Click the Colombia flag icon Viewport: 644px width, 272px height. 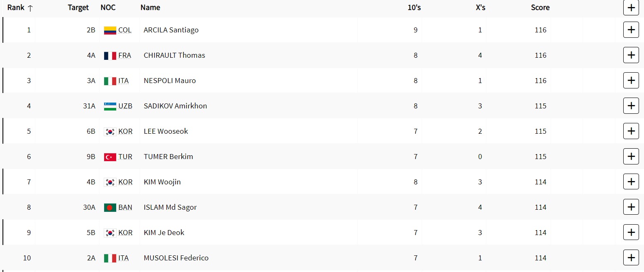pos(110,30)
